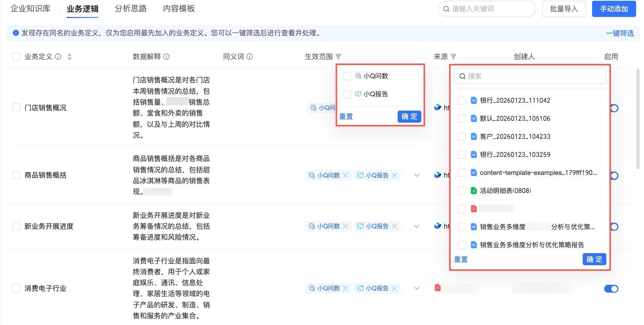The width and height of the screenshot is (644, 325).
Task: Expand the scope dropdown in 消费电子行业 row
Action: click(x=417, y=288)
